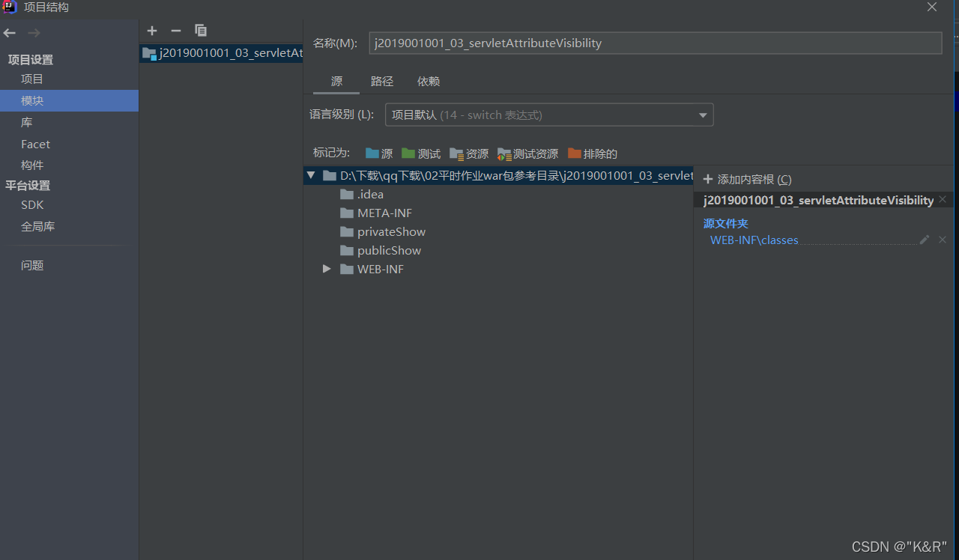Image resolution: width=959 pixels, height=560 pixels.
Task: Select the publicShow folder
Action: point(381,251)
